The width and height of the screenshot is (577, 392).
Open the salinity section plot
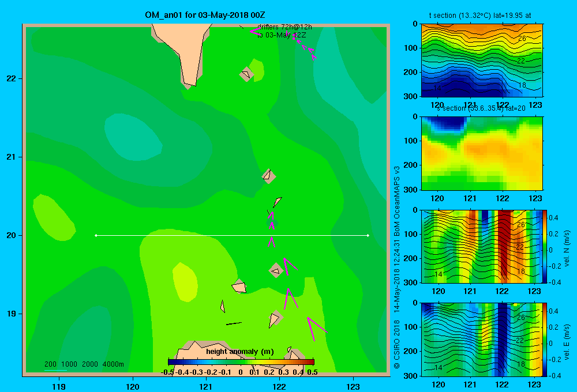(x=482, y=153)
